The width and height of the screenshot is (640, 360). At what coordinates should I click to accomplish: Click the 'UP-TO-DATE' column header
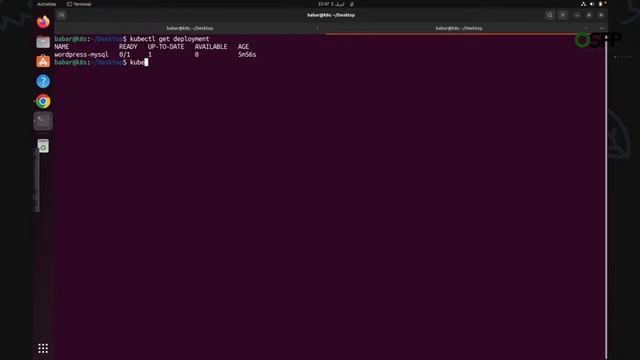166,47
